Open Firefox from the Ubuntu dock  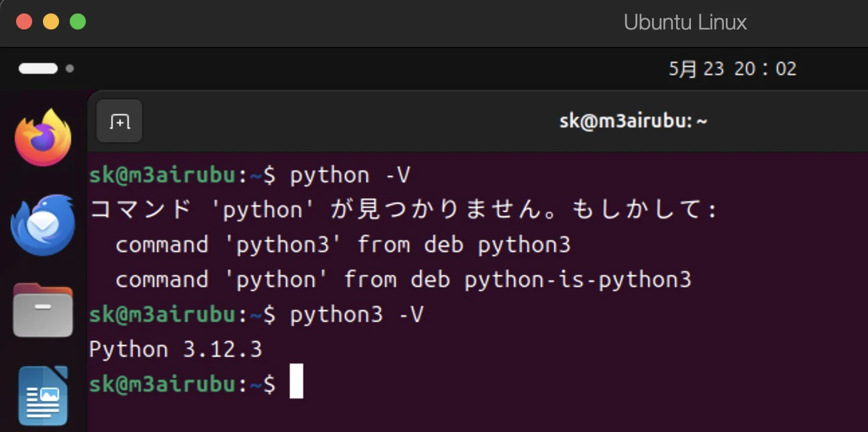point(43,138)
